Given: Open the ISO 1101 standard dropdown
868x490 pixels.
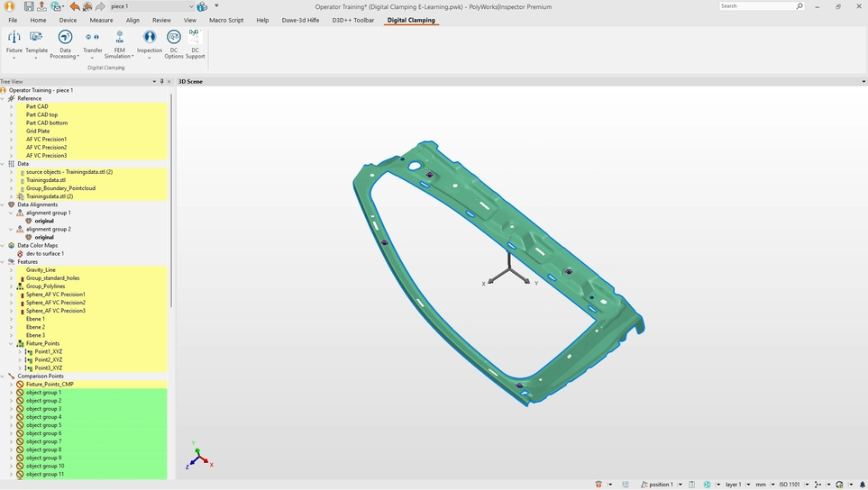Looking at the screenshot, I should (807, 485).
